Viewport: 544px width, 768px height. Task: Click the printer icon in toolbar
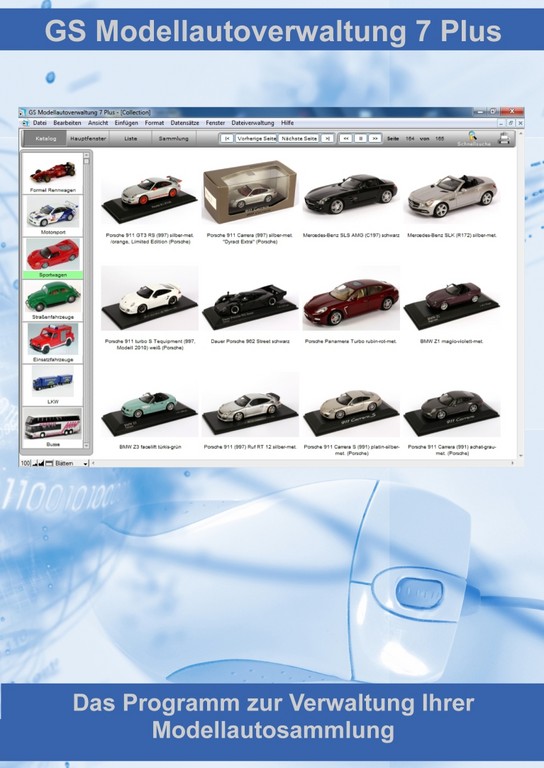coord(504,139)
